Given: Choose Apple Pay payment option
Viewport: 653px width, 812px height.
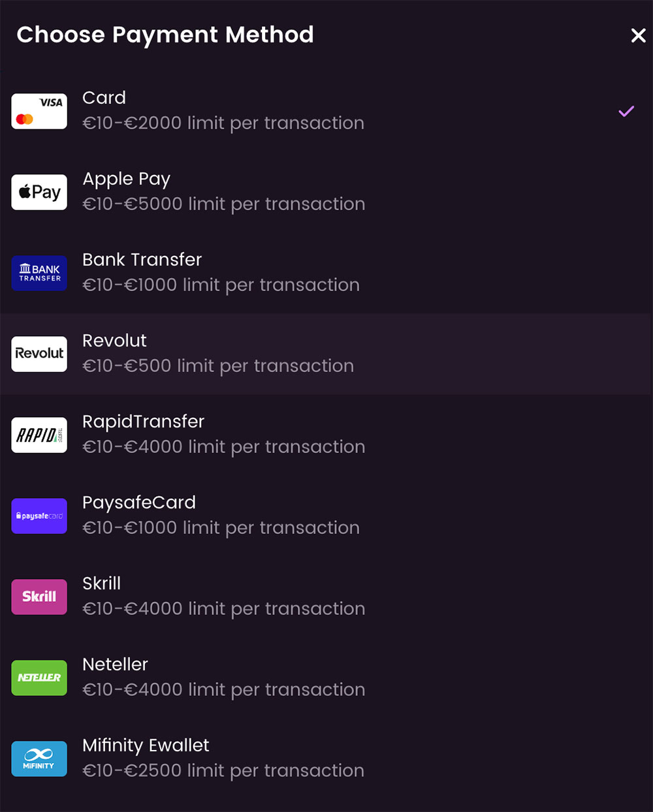Looking at the screenshot, I should pos(126,179).
